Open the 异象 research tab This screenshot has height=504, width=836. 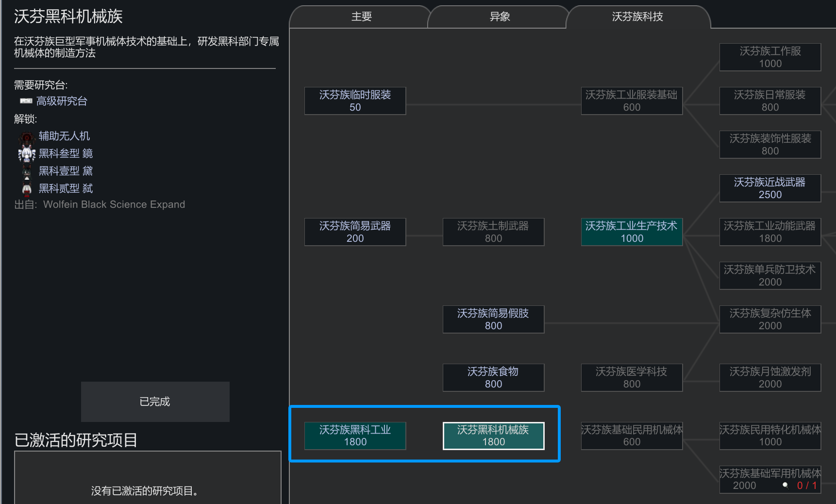tap(500, 17)
